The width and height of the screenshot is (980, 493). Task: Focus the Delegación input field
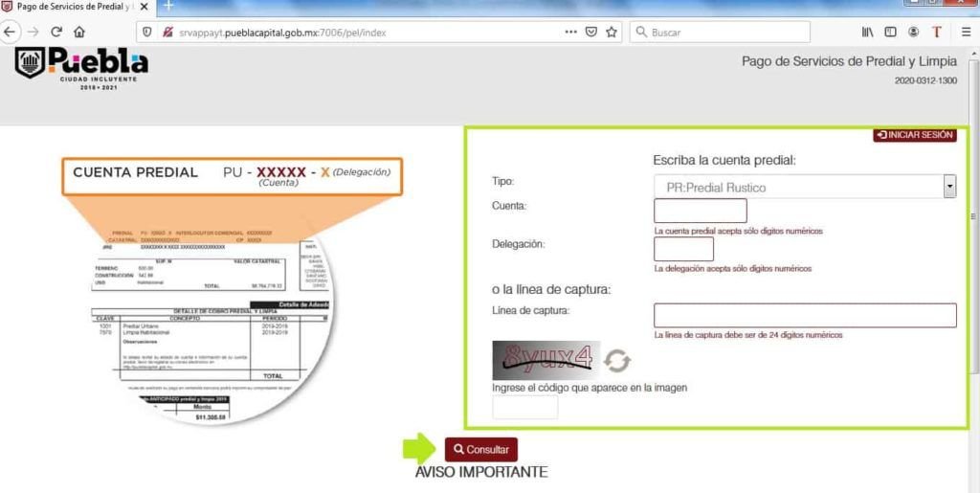tap(683, 249)
